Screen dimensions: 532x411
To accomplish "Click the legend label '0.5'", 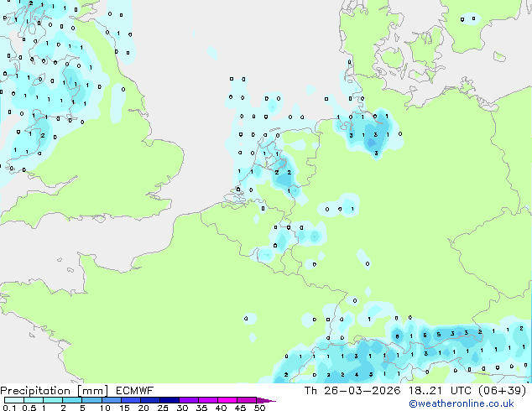I will [x=29, y=408].
